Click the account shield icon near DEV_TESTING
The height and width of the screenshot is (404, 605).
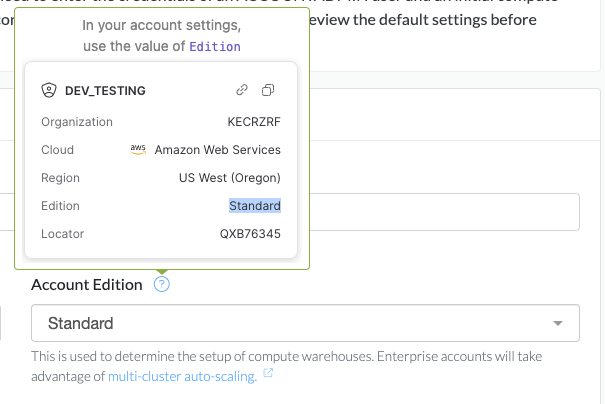tap(48, 90)
